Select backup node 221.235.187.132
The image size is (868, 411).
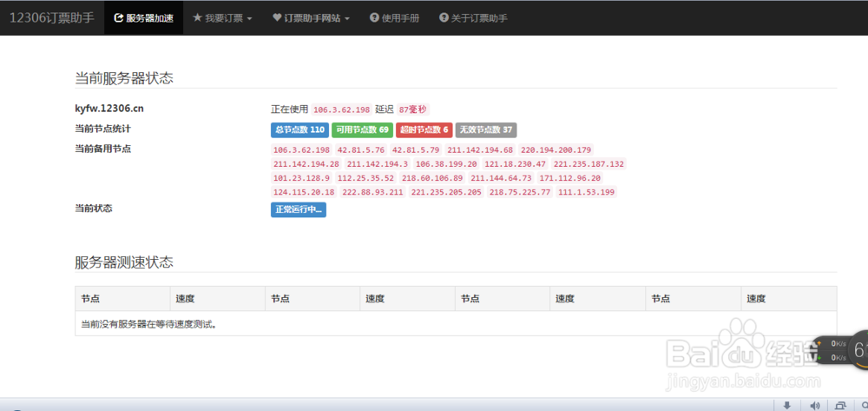pyautogui.click(x=589, y=164)
